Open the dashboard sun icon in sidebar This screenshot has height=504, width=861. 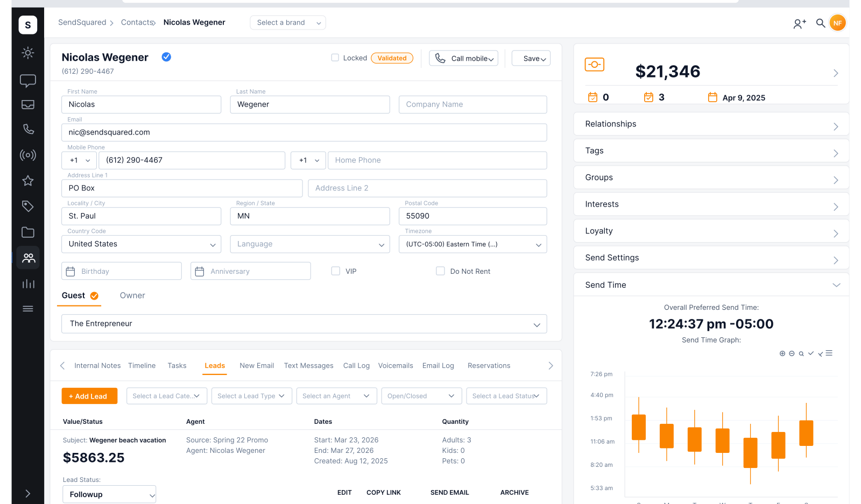click(x=28, y=53)
